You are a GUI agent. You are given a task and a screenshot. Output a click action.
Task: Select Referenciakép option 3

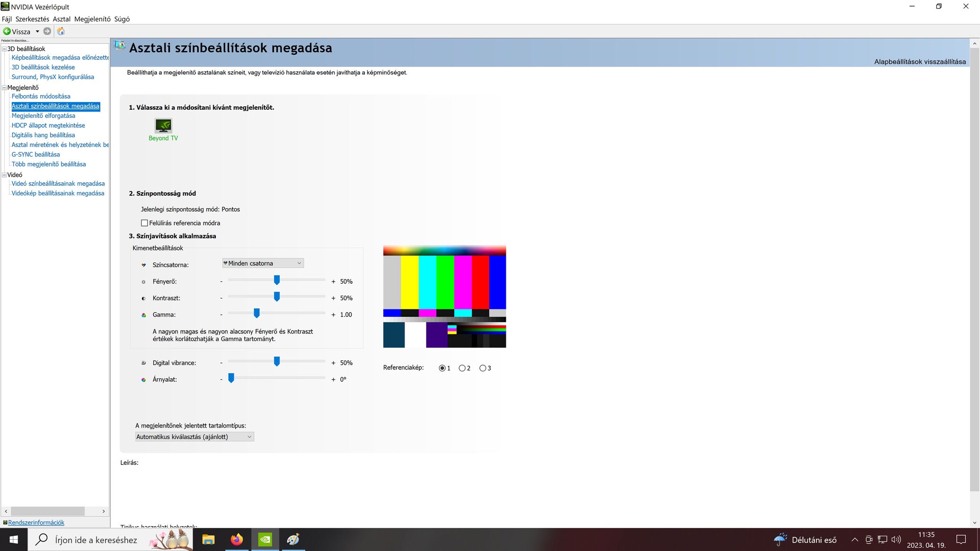tap(483, 368)
